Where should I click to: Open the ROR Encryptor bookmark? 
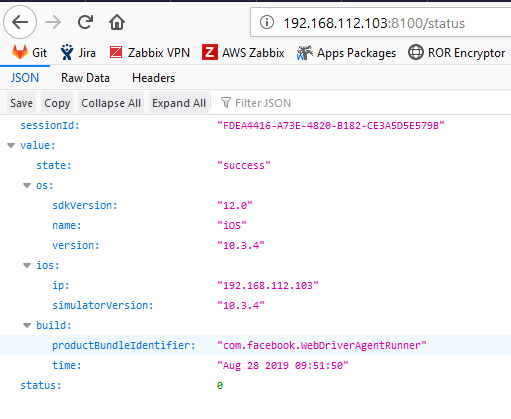(457, 53)
